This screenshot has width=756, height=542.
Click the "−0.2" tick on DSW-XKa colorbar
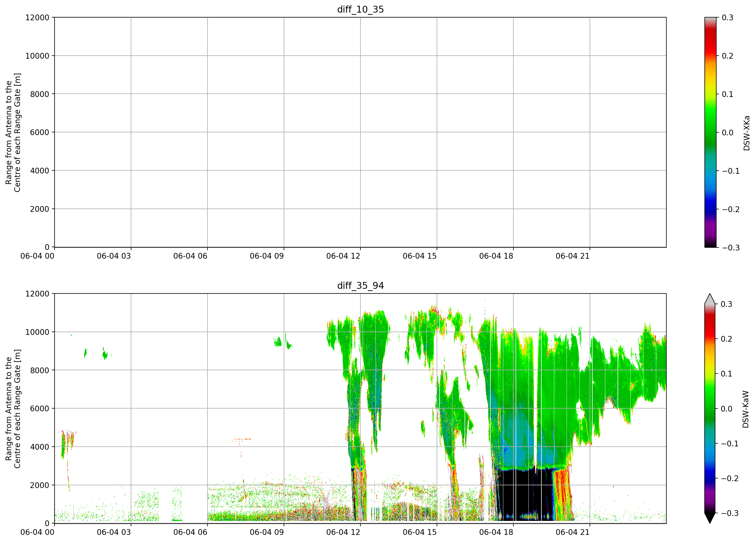coord(731,209)
